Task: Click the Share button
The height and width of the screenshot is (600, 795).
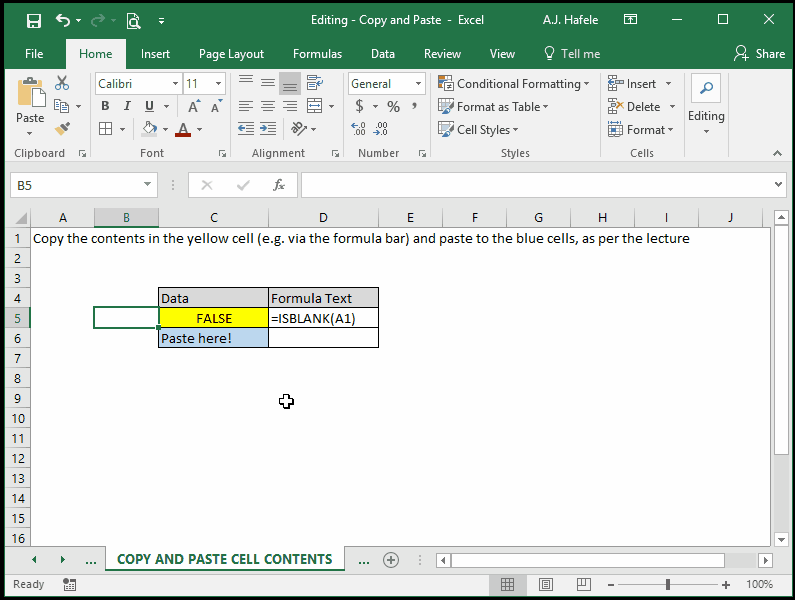Action: [x=759, y=54]
